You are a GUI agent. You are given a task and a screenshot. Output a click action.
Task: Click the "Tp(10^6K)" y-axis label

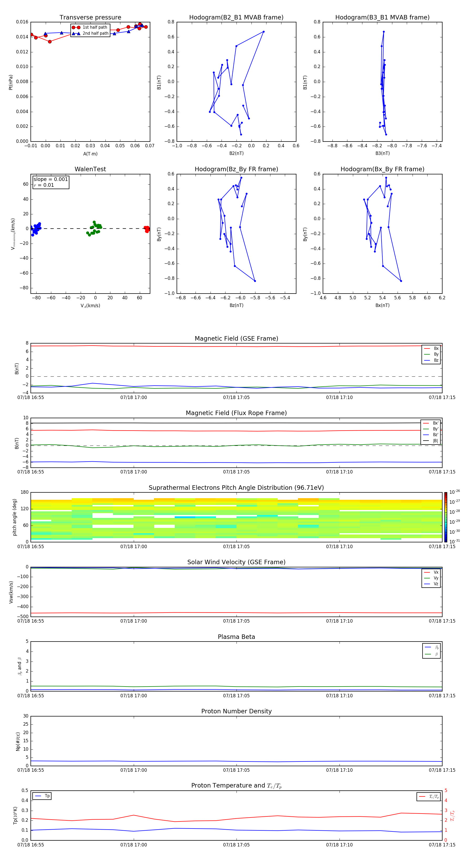(15, 815)
